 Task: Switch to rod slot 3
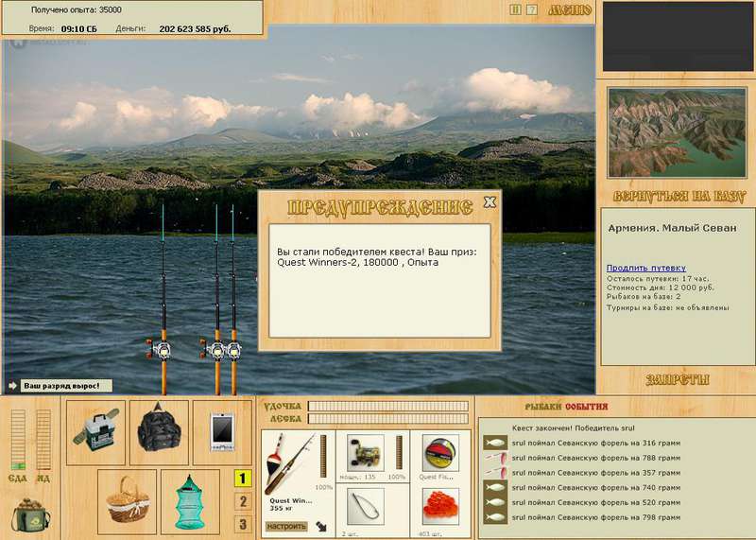pyautogui.click(x=243, y=524)
